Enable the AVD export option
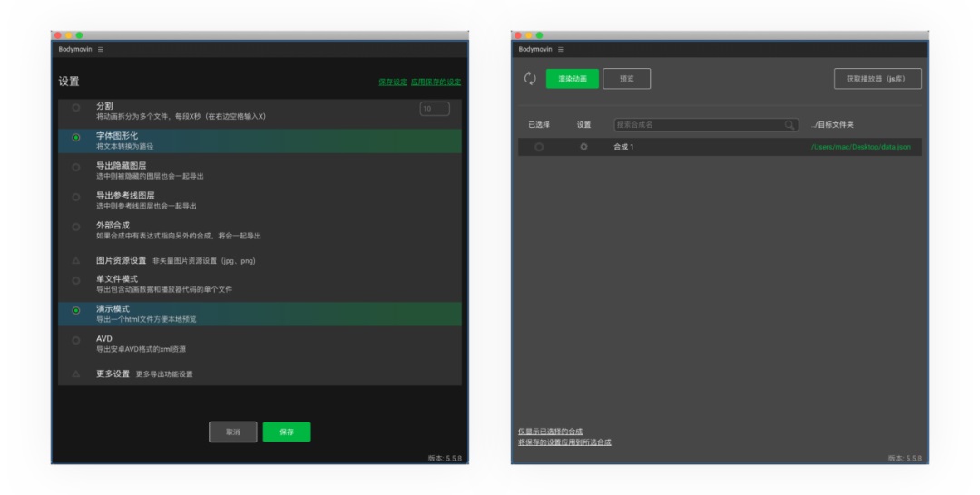This screenshot has width=980, height=495. click(76, 340)
